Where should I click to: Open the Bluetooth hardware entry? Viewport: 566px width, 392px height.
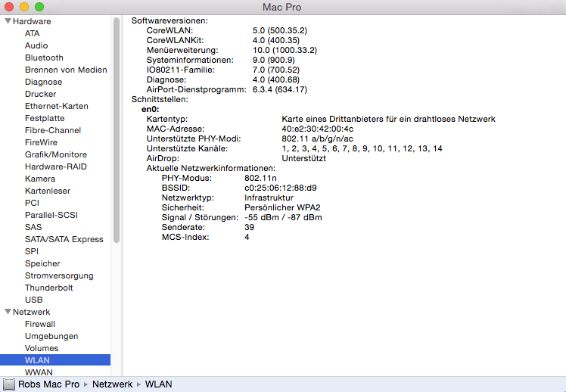point(44,58)
